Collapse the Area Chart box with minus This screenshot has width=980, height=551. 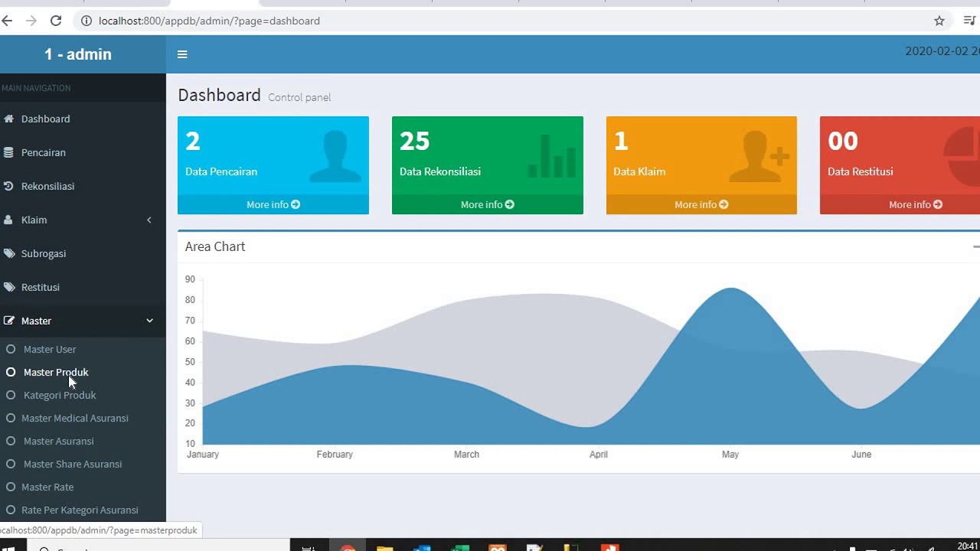[976, 246]
